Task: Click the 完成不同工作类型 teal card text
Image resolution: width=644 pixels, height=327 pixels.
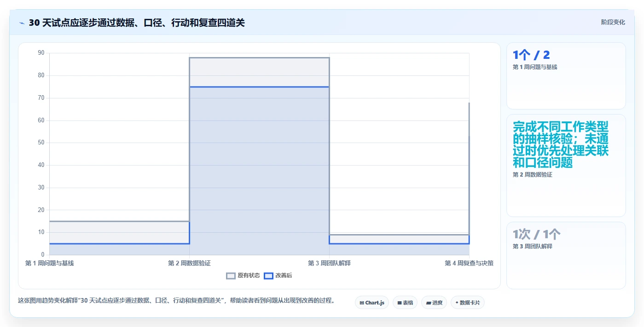Action: [561, 144]
